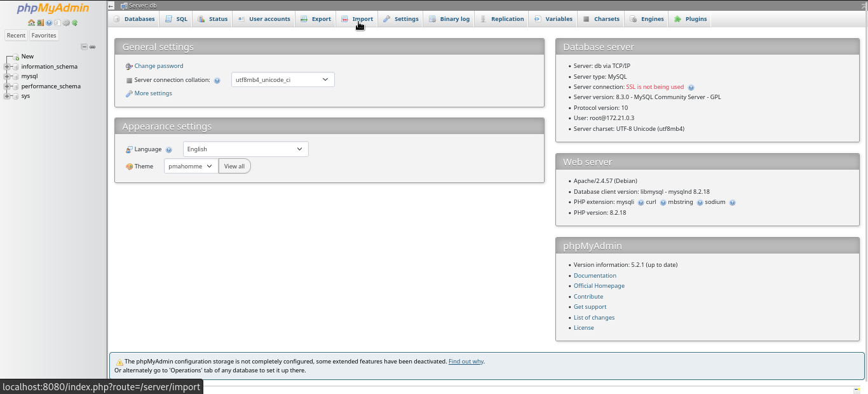Click the Recent tables button
This screenshot has height=394, width=868.
click(x=16, y=36)
